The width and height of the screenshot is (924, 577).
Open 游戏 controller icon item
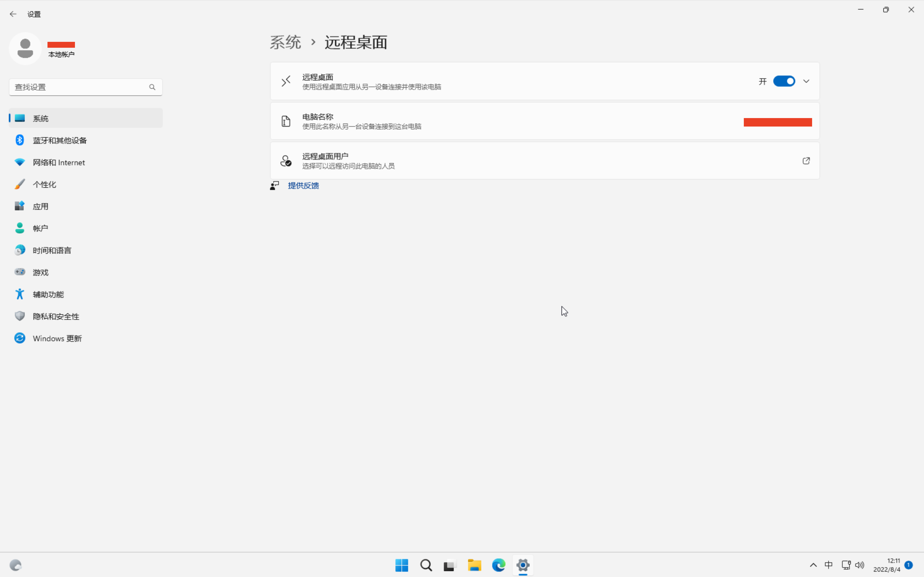(20, 272)
